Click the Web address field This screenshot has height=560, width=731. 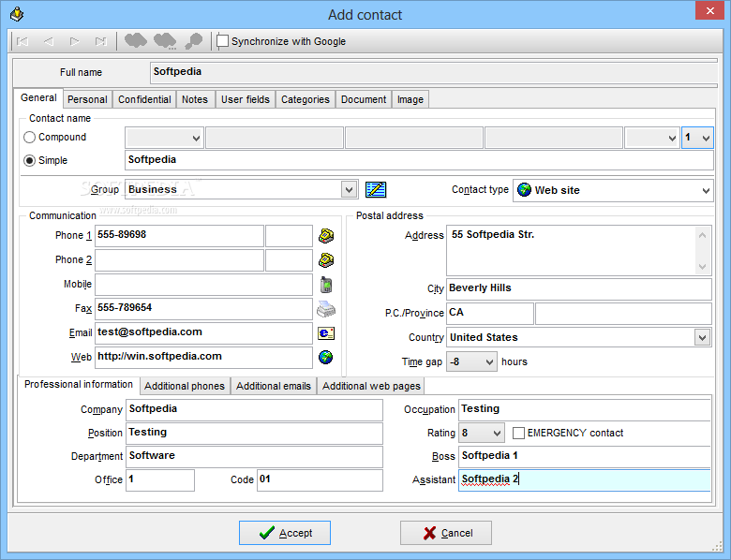tap(203, 358)
